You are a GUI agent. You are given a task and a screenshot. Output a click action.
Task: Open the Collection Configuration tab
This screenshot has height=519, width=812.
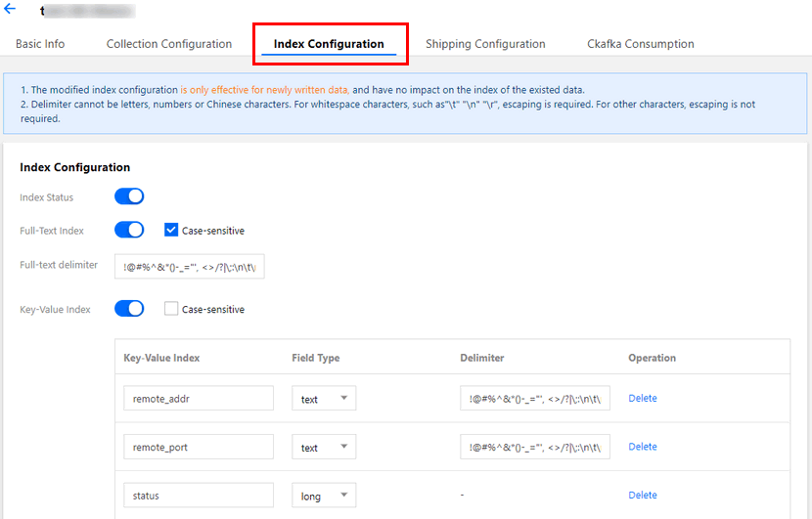coord(169,44)
